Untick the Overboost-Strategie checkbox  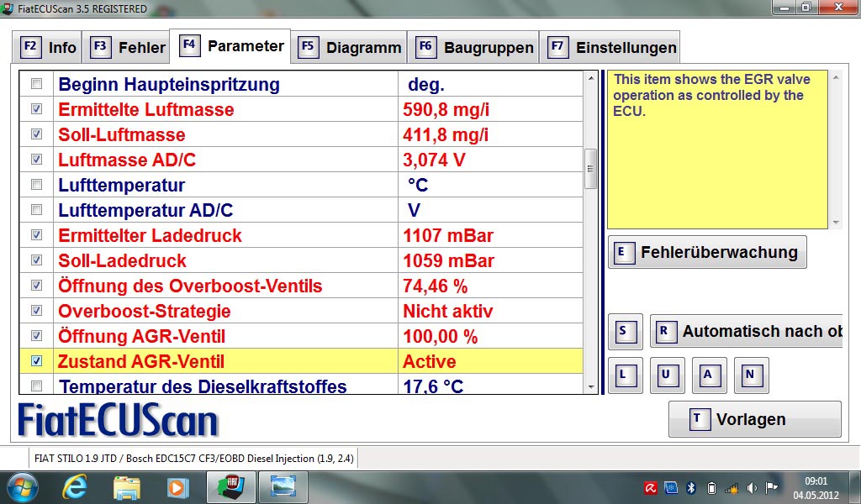click(x=36, y=311)
